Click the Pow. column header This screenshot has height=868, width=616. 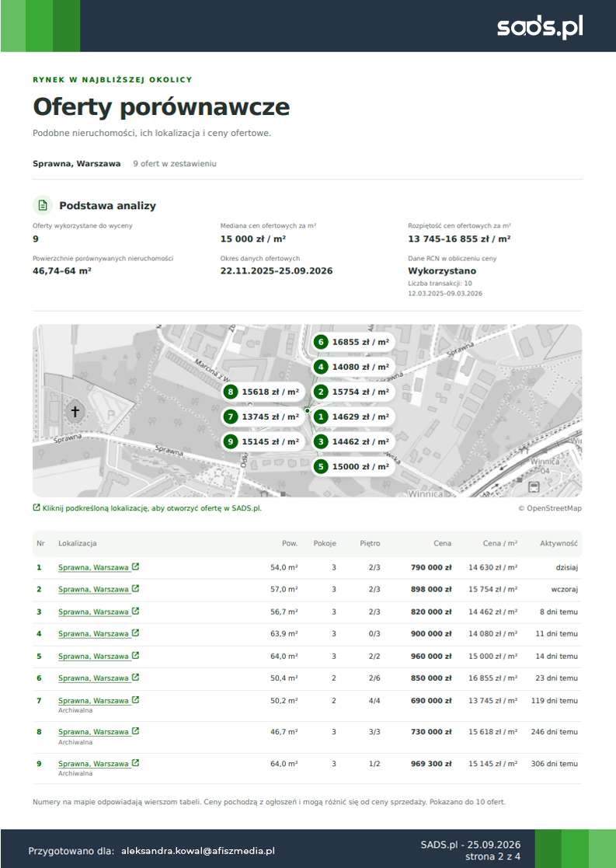click(x=290, y=544)
